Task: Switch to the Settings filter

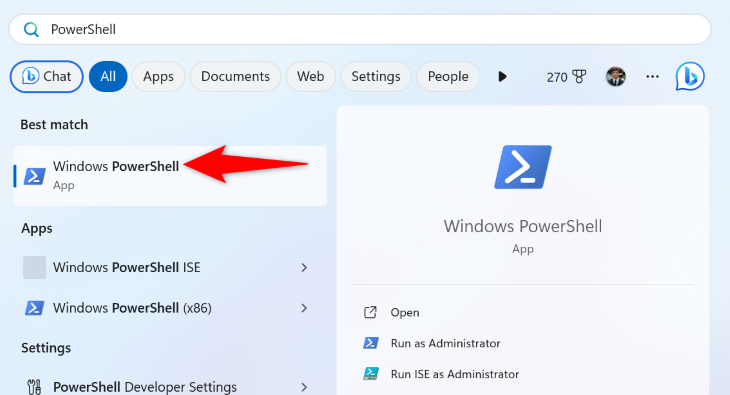Action: click(x=376, y=76)
